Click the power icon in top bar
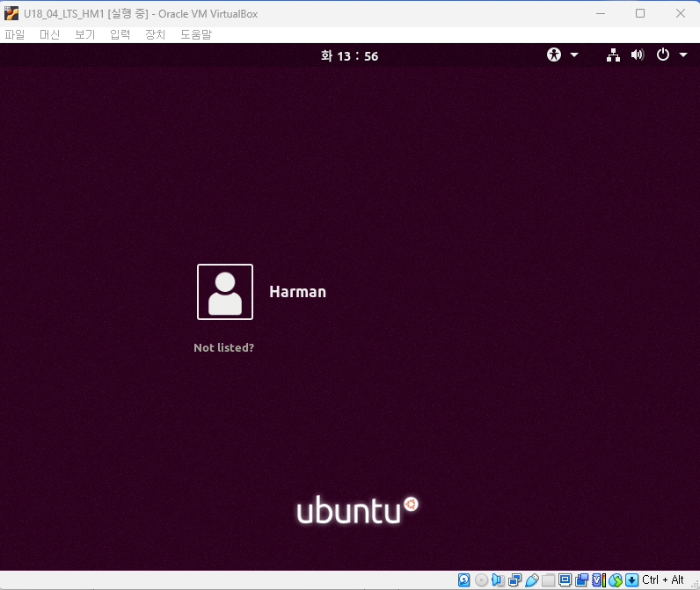 663,55
